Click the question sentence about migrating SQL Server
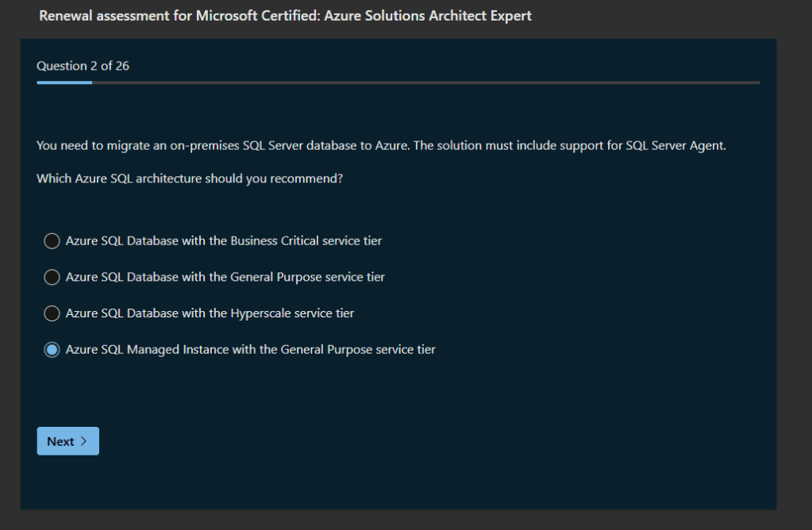The width and height of the screenshot is (812, 530). click(317, 146)
